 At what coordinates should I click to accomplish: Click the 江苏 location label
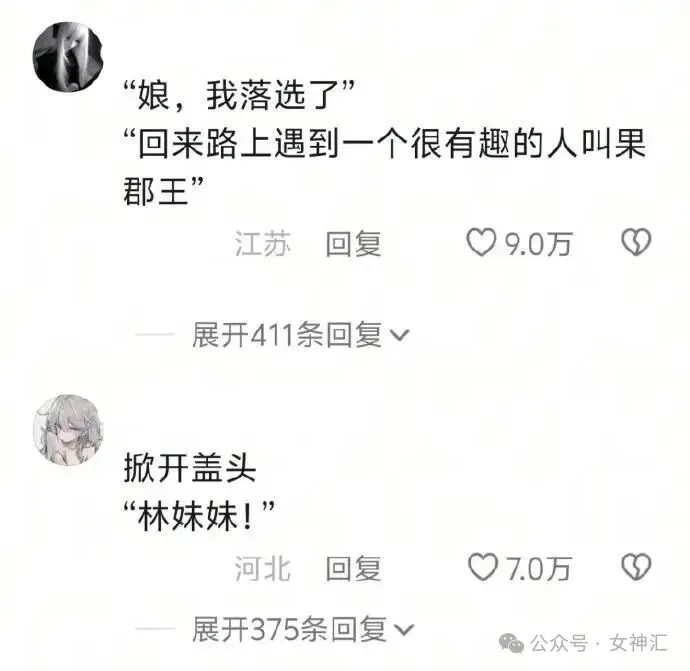click(263, 243)
